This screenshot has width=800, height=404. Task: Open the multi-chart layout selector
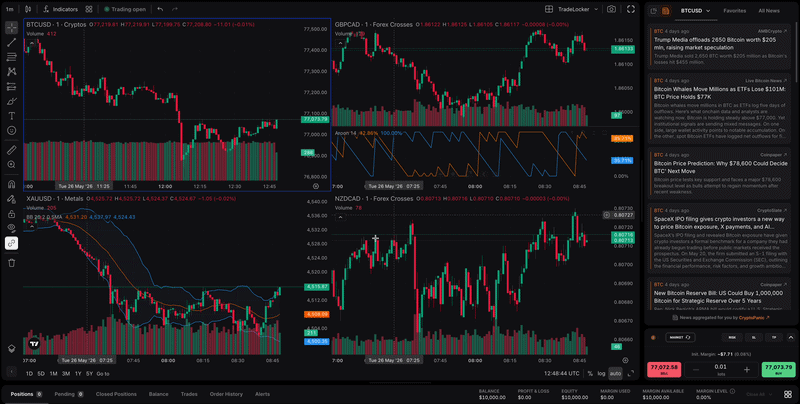tap(549, 9)
